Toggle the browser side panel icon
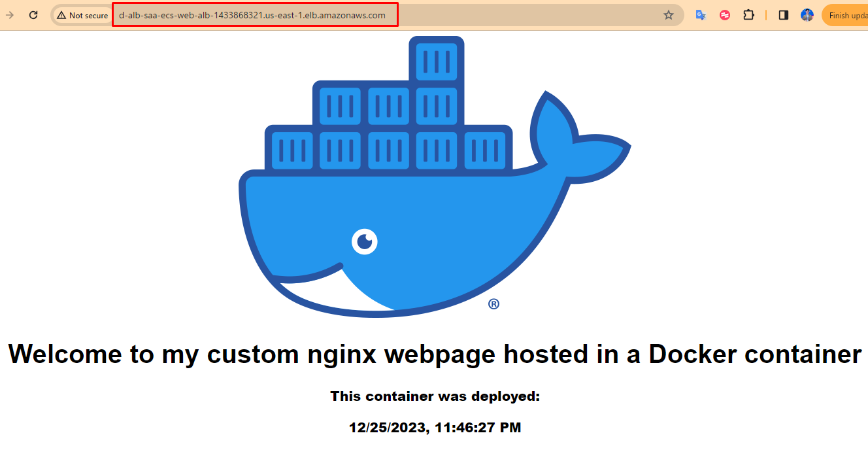 [784, 15]
